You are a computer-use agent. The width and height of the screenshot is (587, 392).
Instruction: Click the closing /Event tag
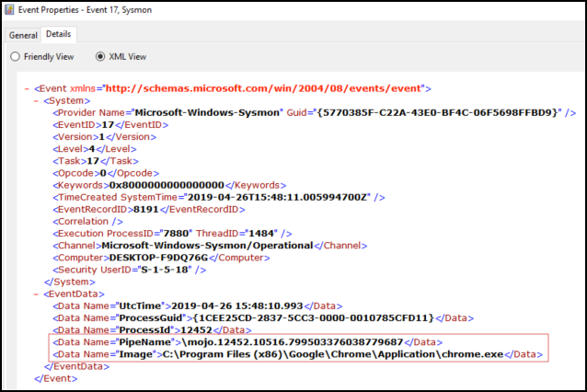pos(56,378)
